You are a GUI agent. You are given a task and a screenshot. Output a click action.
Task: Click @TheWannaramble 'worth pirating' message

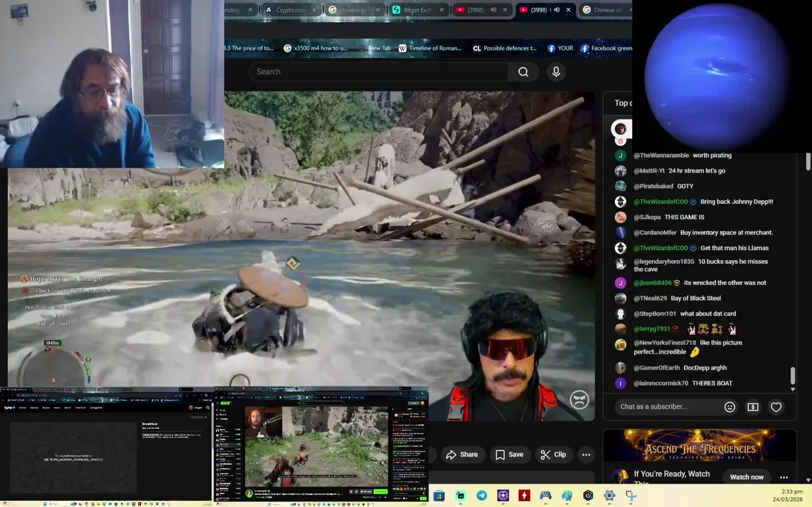(712, 155)
